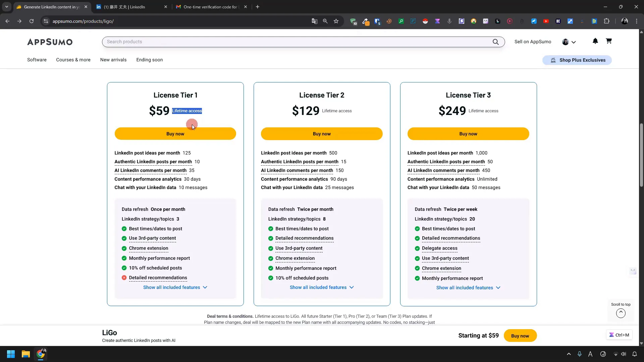Click Tier 2 AI LinkedIn comments per month label

297,170
